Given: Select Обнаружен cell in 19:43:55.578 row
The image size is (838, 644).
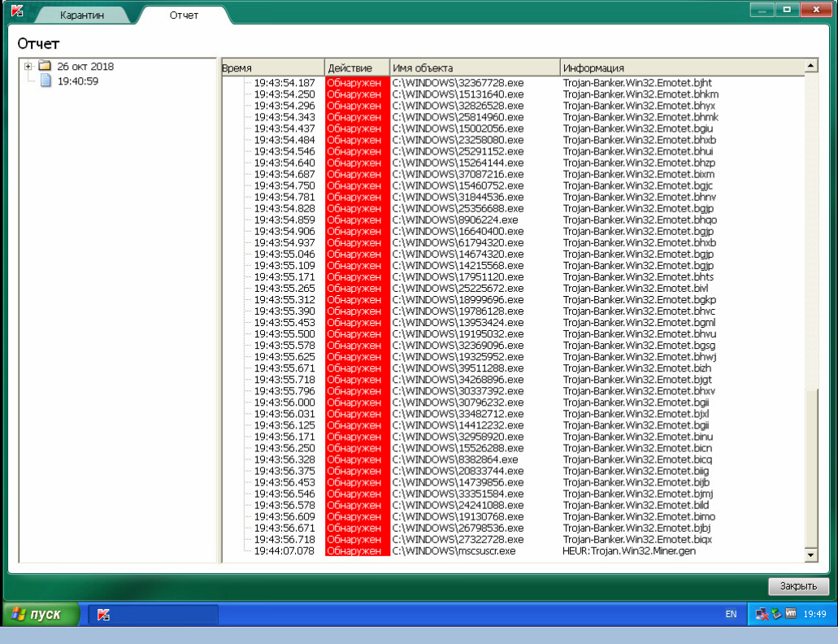Looking at the screenshot, I should [x=357, y=346].
